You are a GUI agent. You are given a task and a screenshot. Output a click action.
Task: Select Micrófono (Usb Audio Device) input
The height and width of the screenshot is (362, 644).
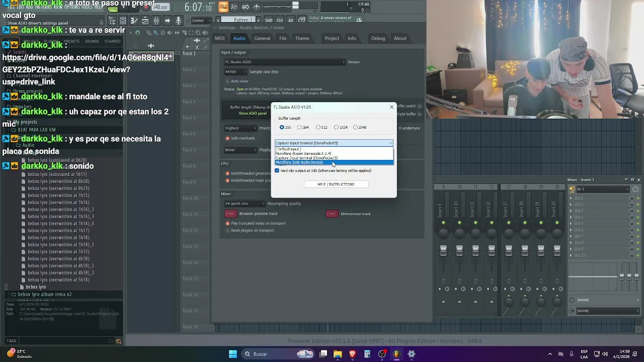[x=334, y=162]
